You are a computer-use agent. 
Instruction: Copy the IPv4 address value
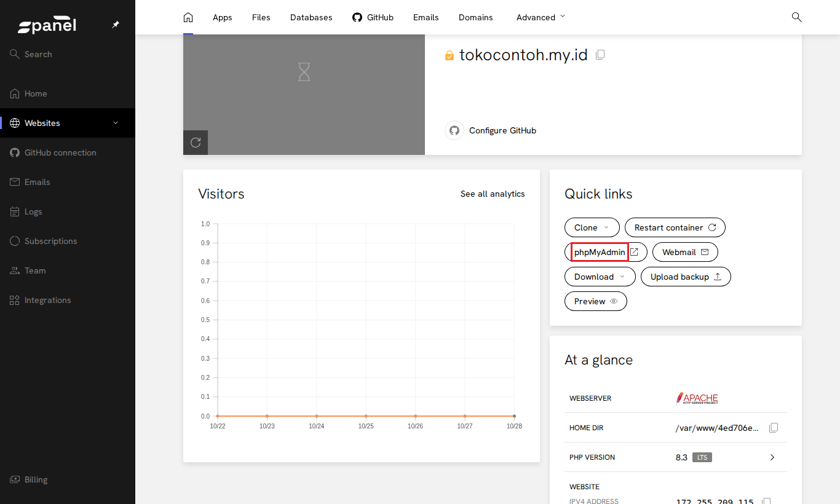766,502
